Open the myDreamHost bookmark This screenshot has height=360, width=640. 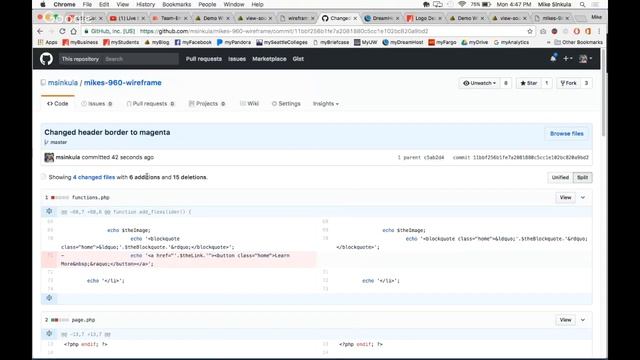pyautogui.click(x=403, y=42)
